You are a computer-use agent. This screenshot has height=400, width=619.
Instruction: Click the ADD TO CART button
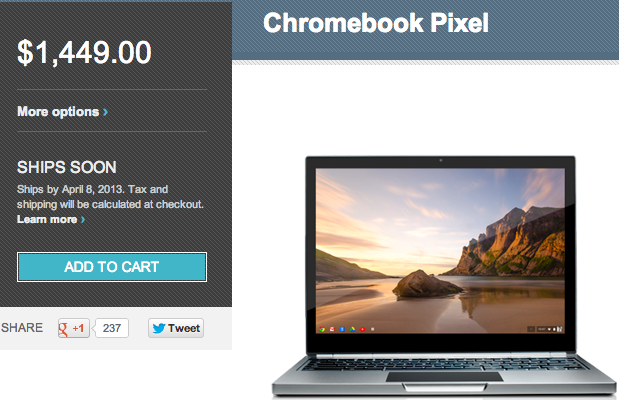(x=112, y=267)
